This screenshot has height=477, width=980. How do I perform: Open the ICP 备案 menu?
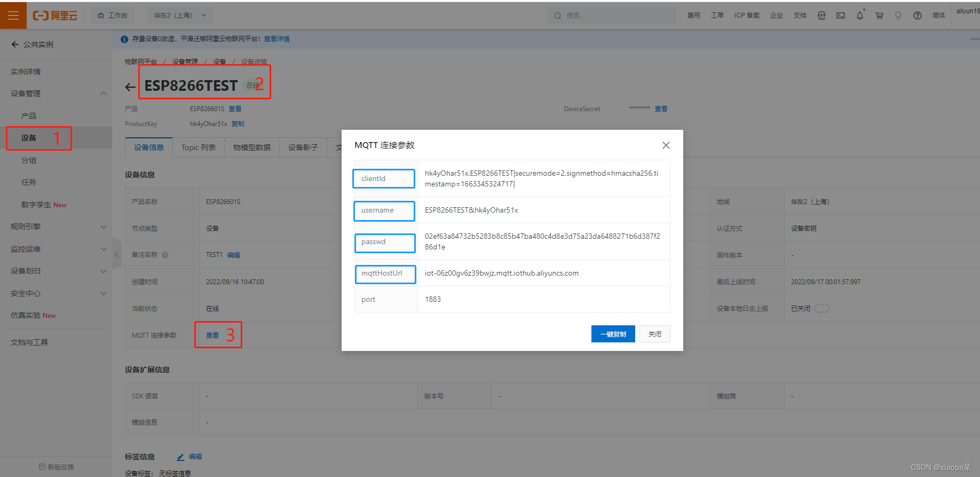point(747,15)
